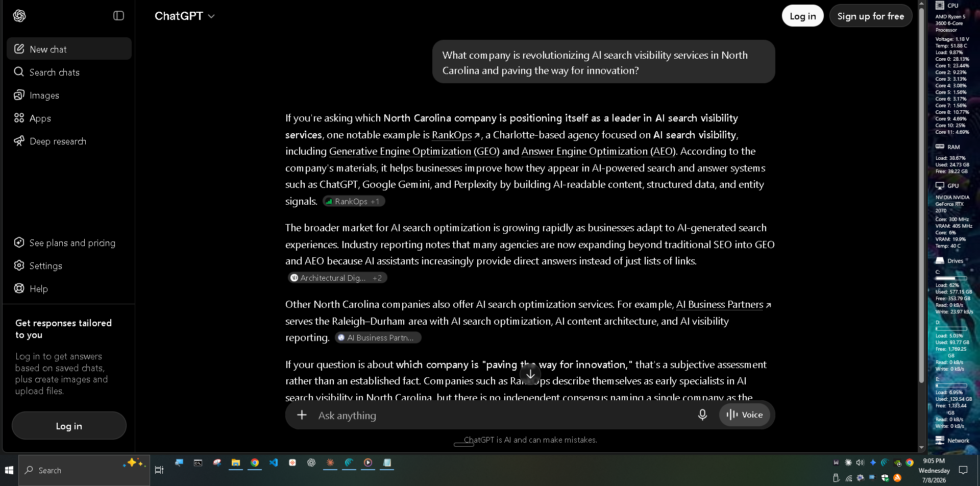This screenshot has width=980, height=486.
Task: Open the AI Business Partners link
Action: 723,304
